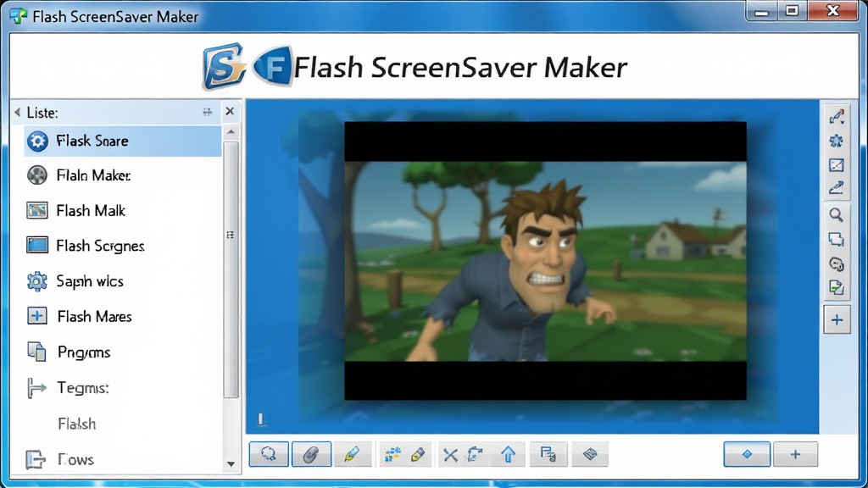Click the list vertical scrollbar thumb
868x488 pixels.
click(x=231, y=269)
